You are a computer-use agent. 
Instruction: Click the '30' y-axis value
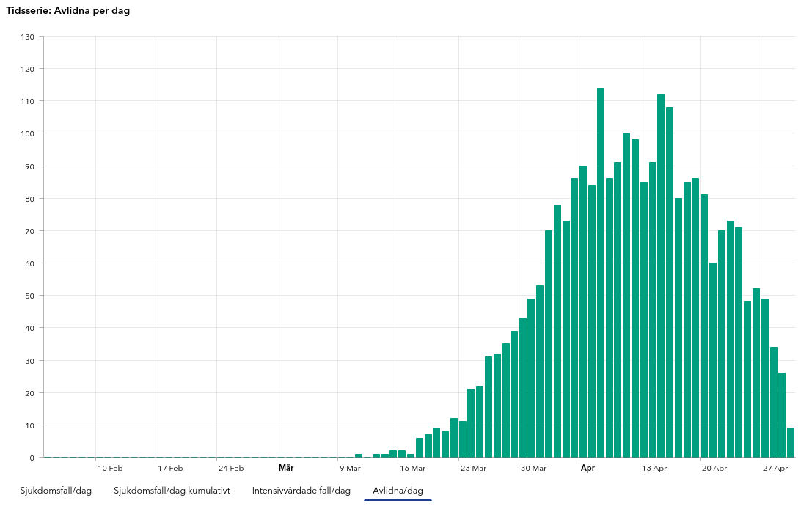click(30, 361)
